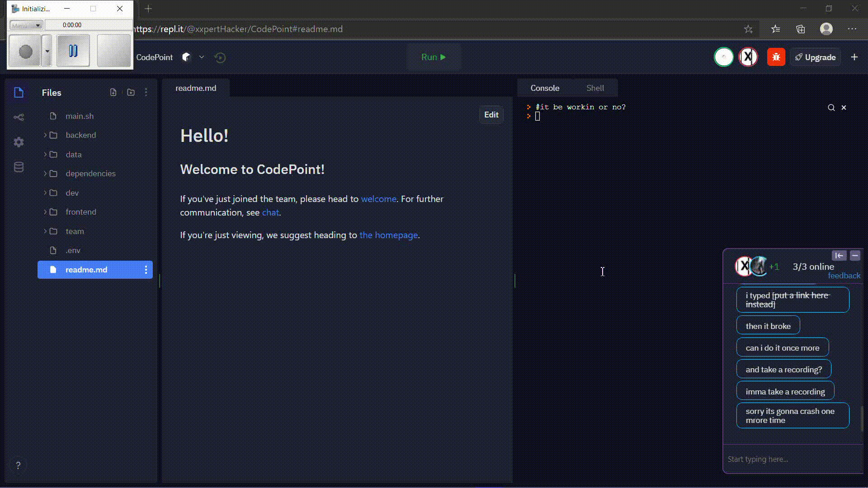Click the chat message input field

[793, 459]
